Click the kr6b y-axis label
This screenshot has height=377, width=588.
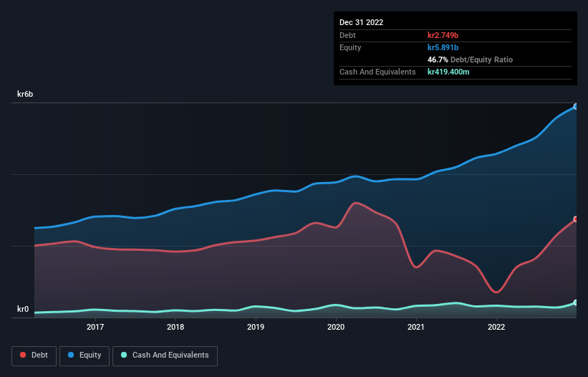click(x=25, y=94)
